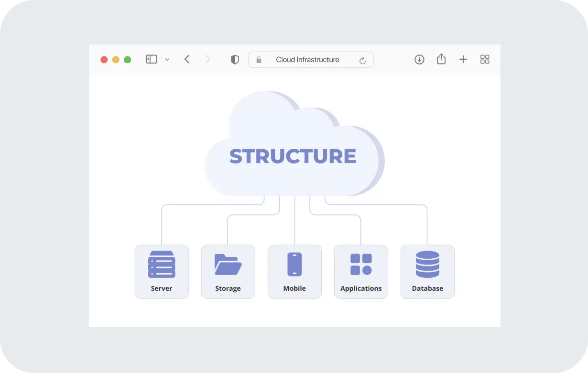Click the Downloads icon in the toolbar
The width and height of the screenshot is (588, 373).
coord(419,59)
